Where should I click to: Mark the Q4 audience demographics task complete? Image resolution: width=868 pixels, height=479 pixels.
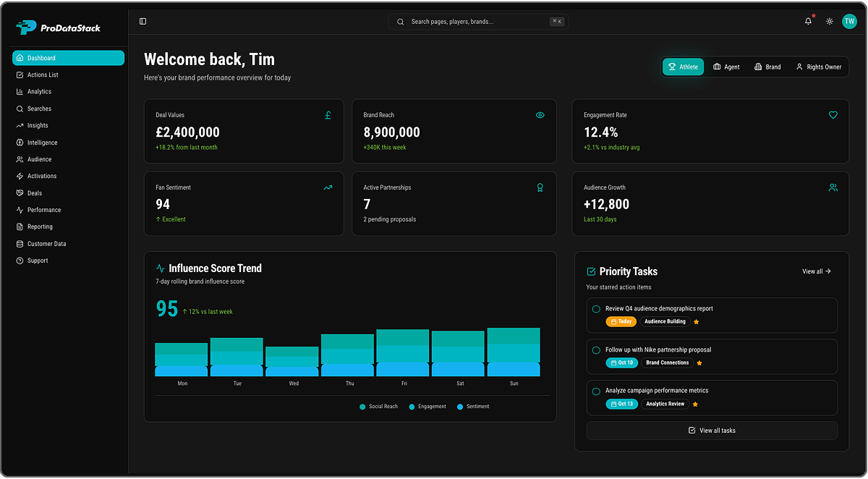pyautogui.click(x=595, y=308)
